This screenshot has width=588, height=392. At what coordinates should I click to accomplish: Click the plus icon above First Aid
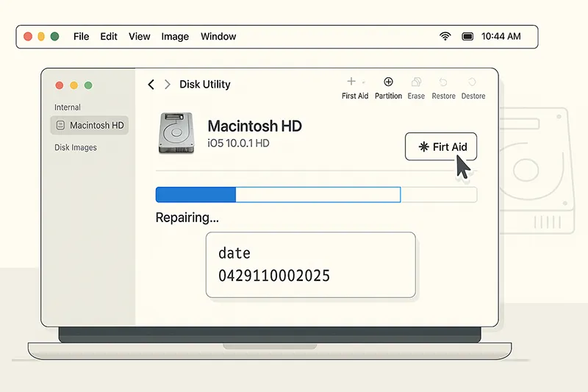click(351, 81)
